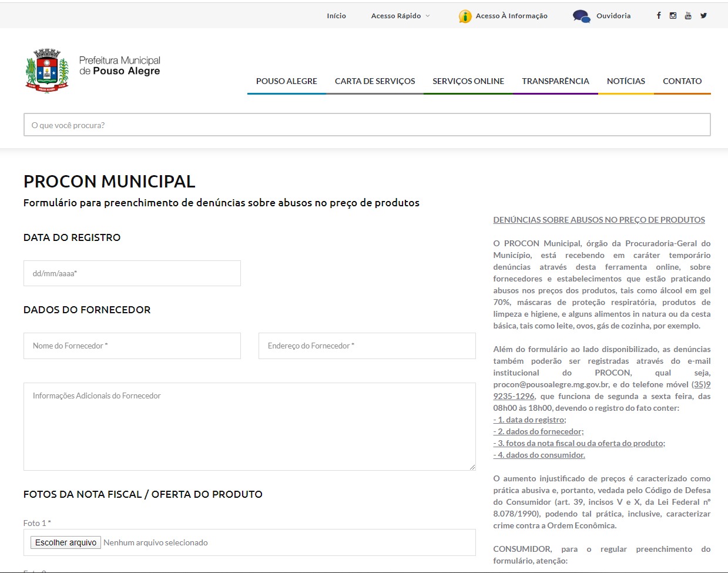This screenshot has width=728, height=573.
Task: Click the FOTOS DA NOTA FISCAL heading
Action: (x=143, y=494)
